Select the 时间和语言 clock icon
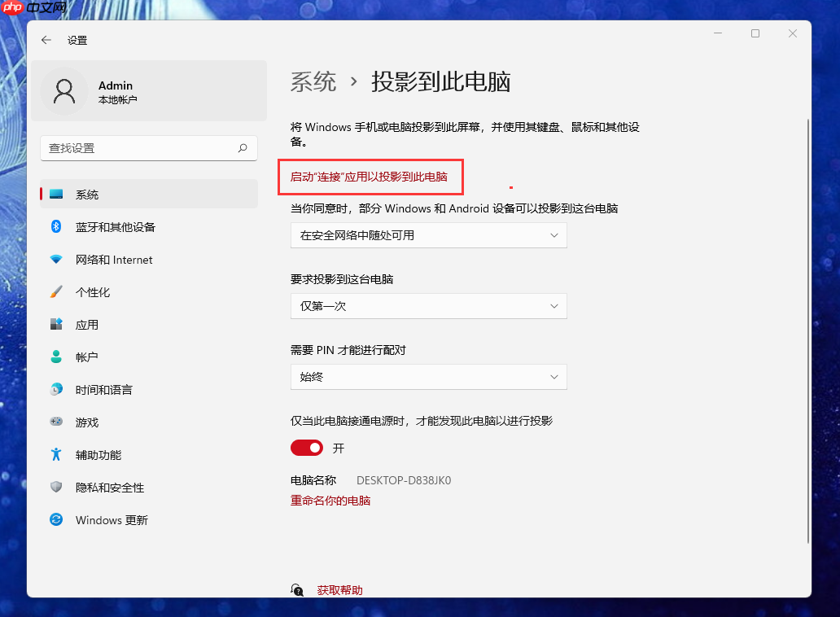The width and height of the screenshot is (840, 617). (x=56, y=389)
